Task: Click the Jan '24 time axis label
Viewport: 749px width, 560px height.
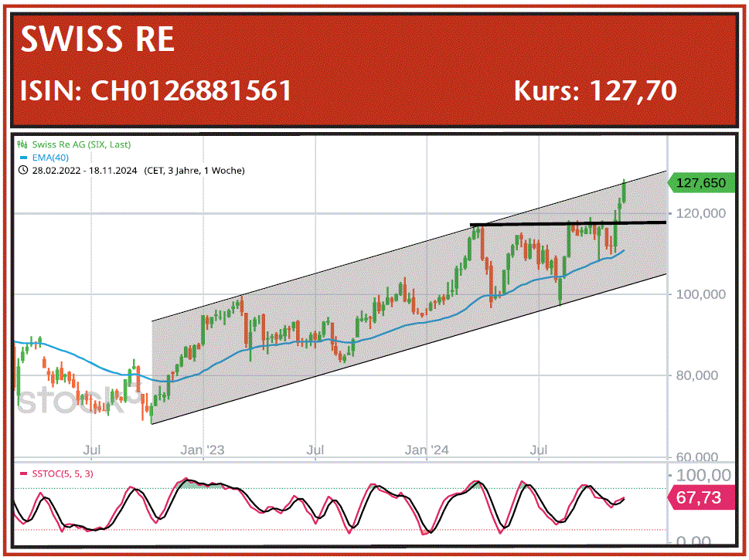Action: [x=427, y=450]
